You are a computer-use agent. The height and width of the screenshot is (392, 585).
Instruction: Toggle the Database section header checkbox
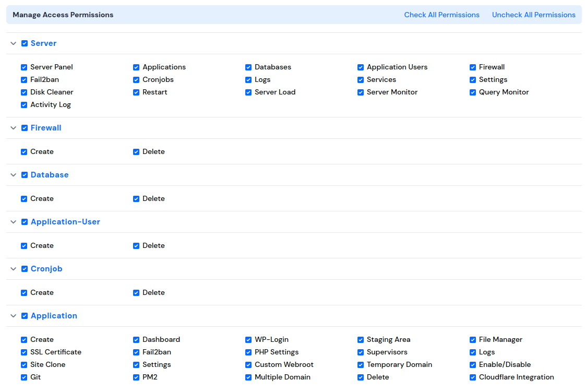pos(25,175)
